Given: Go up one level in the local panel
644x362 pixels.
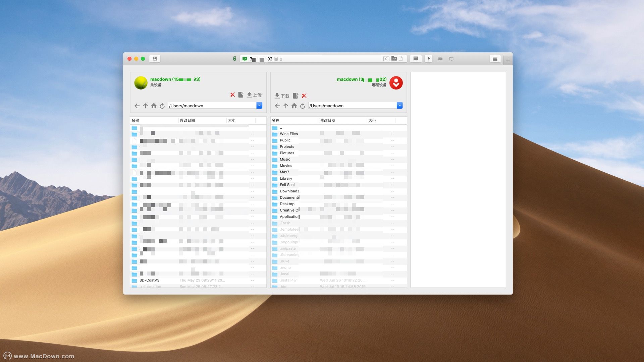Looking at the screenshot, I should tap(145, 106).
